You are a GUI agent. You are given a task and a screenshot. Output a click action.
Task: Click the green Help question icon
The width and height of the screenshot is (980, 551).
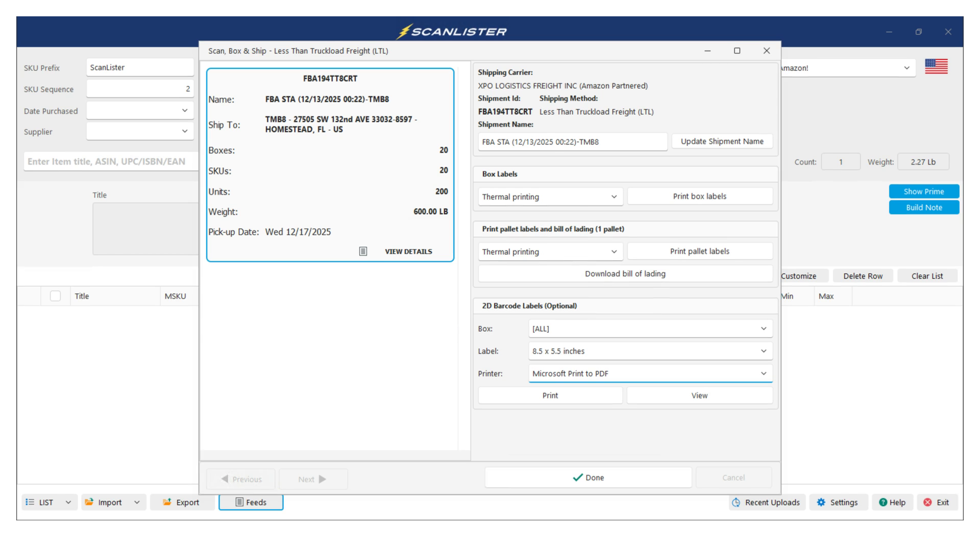(x=883, y=502)
